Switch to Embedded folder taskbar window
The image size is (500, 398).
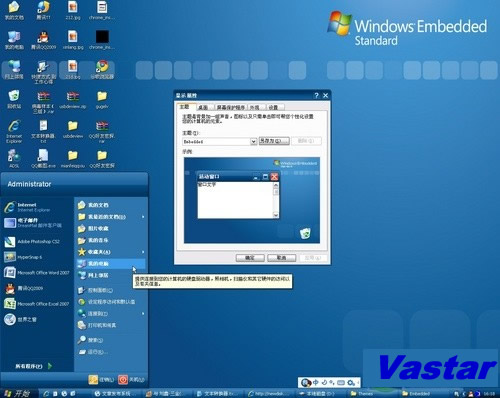[423, 394]
